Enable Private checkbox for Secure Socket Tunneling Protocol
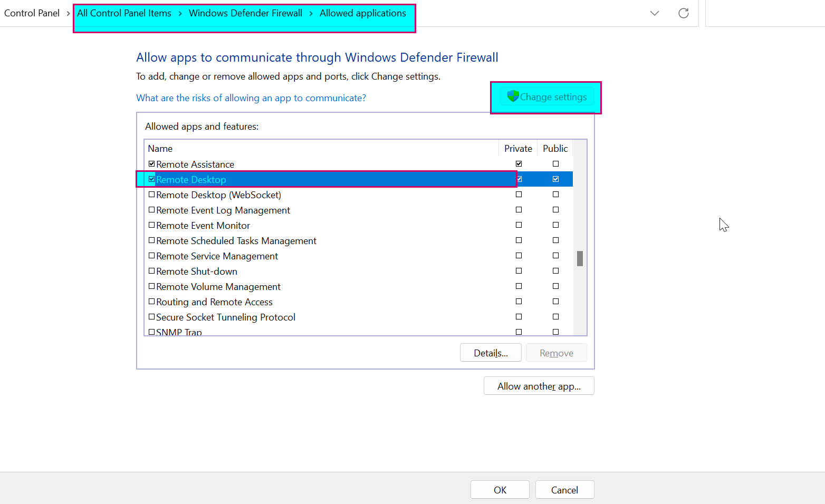Viewport: 825px width, 504px height. 519,317
